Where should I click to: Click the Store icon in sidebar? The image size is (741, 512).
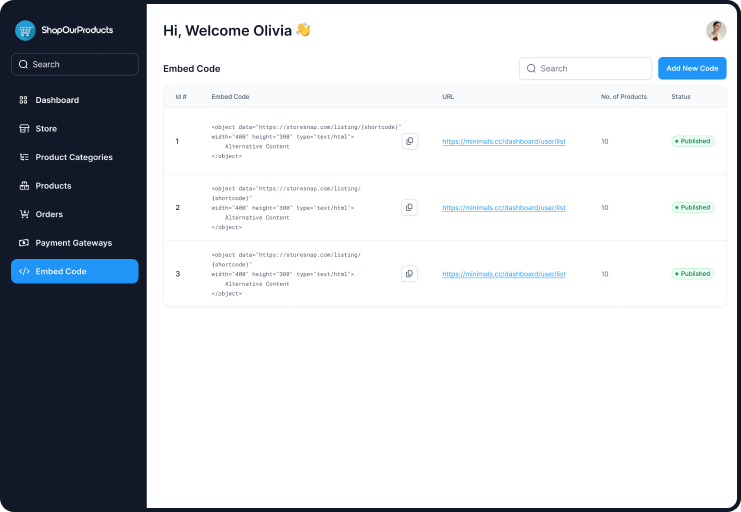24,129
